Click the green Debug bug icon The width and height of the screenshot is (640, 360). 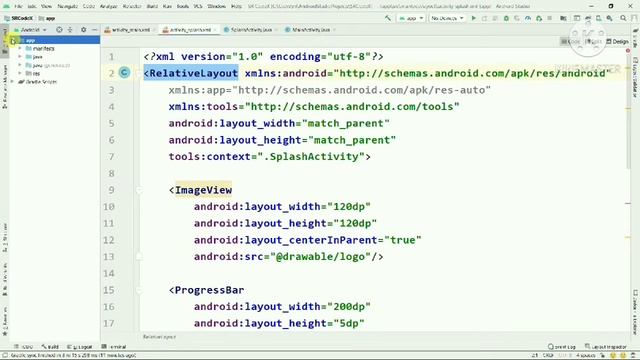[x=506, y=18]
